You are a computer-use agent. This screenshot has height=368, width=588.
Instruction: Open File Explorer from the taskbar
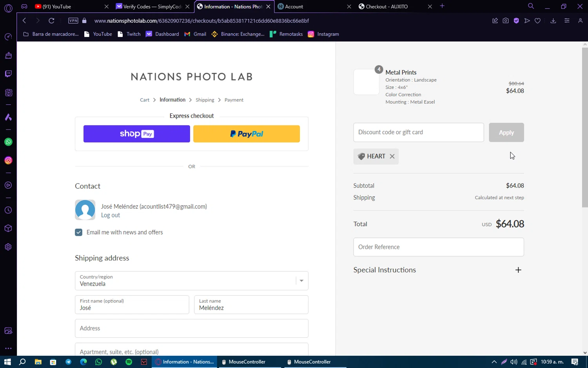click(x=38, y=362)
